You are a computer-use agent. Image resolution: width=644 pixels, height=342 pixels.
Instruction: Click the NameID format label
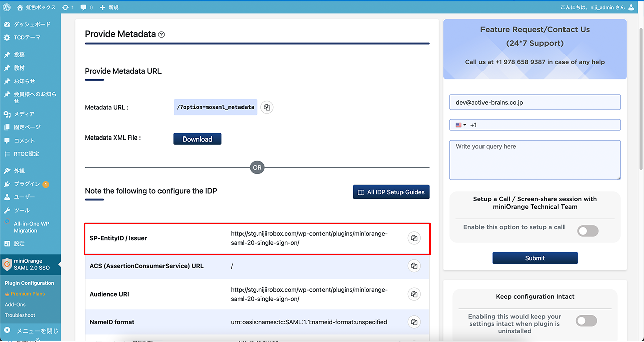(x=112, y=322)
